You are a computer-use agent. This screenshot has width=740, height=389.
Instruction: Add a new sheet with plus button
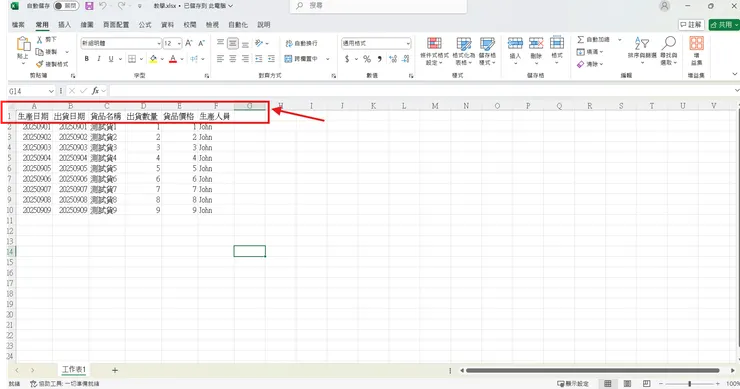115,371
